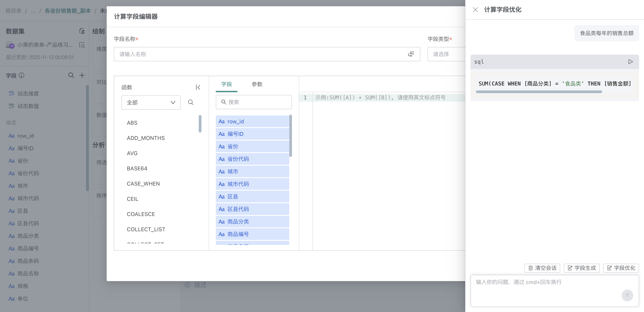Click the sql code horizontal scrollbar
644x312 pixels.
[538, 92]
